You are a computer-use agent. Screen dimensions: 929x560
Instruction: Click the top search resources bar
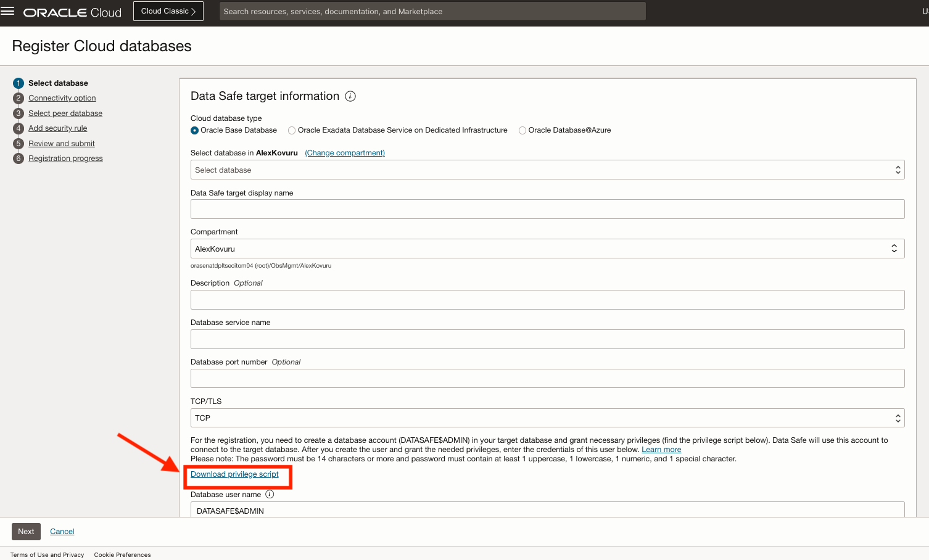click(x=432, y=11)
